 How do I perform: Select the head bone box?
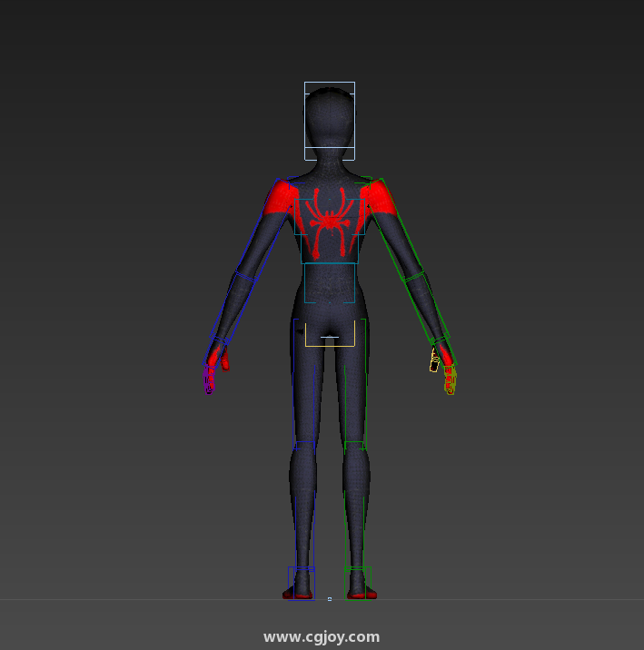(329, 120)
